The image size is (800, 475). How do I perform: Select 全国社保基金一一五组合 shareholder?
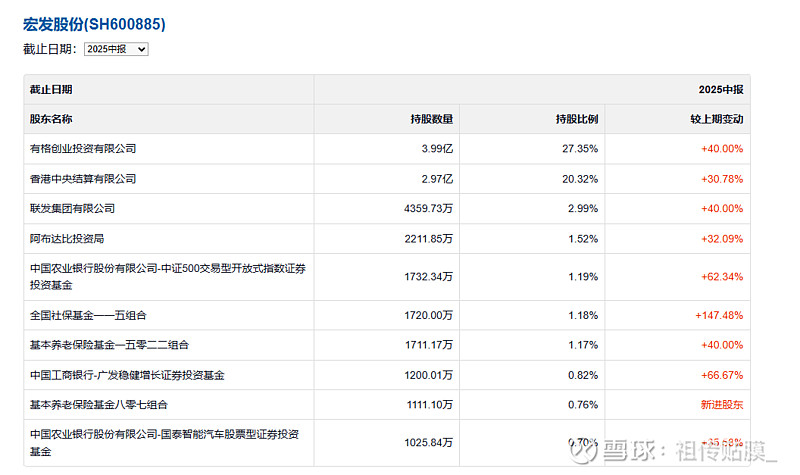[x=88, y=315]
